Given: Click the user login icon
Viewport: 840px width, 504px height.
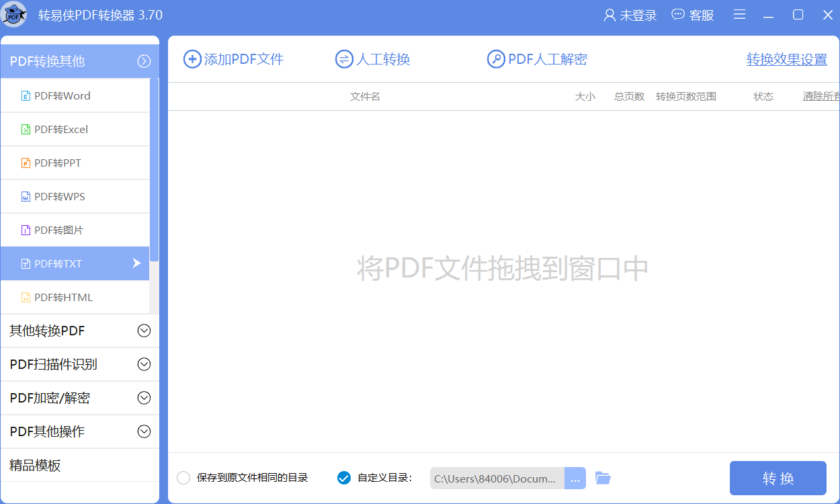Looking at the screenshot, I should (x=610, y=15).
